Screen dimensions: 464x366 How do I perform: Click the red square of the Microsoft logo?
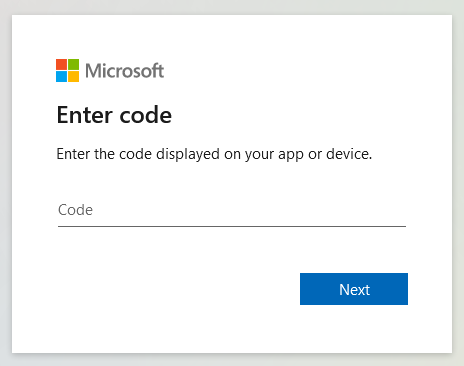[x=61, y=64]
